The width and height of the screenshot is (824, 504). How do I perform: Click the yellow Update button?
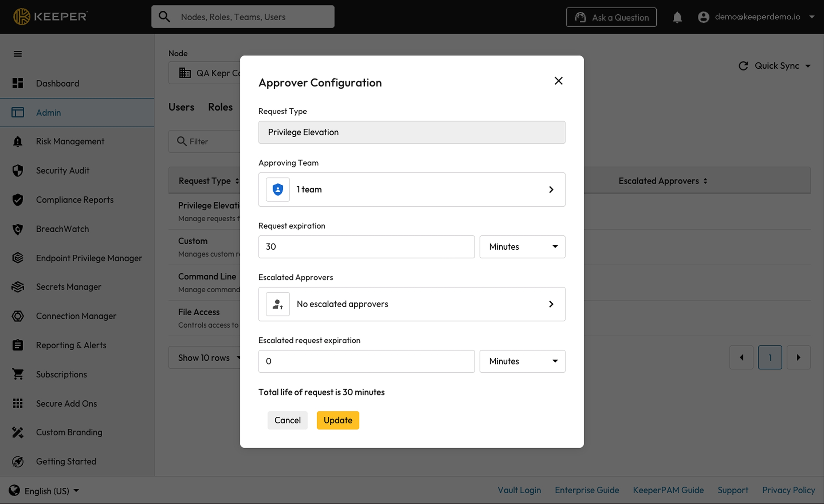coord(338,420)
